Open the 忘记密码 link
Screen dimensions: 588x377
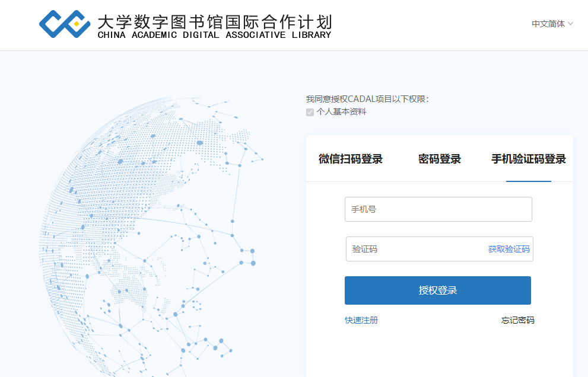[517, 320]
